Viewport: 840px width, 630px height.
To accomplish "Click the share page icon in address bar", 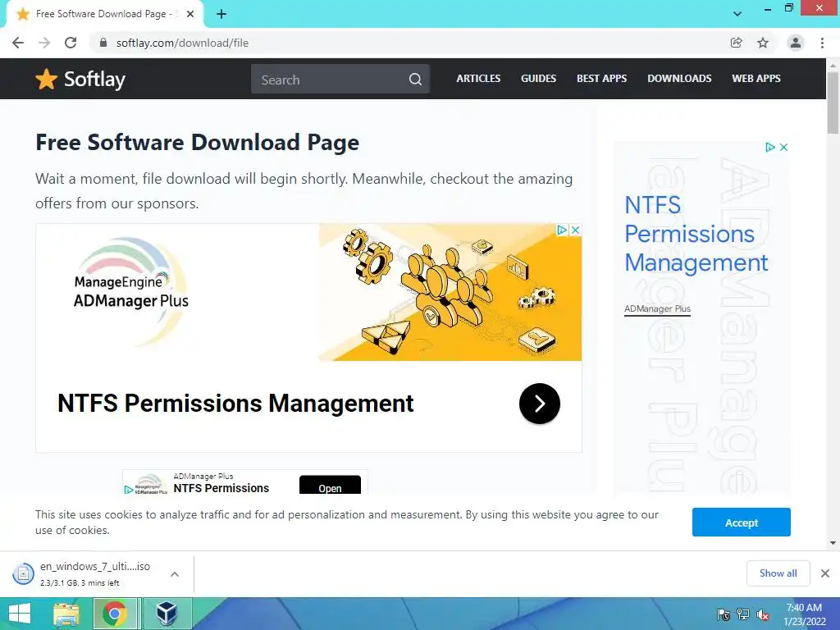I will pos(737,43).
